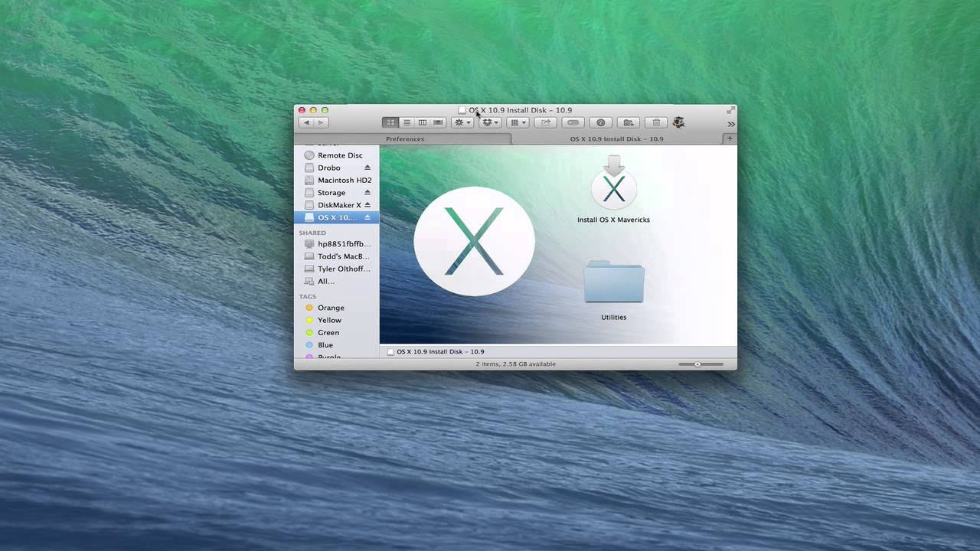
Task: Create a new folder from the toolbar
Action: coord(628,122)
